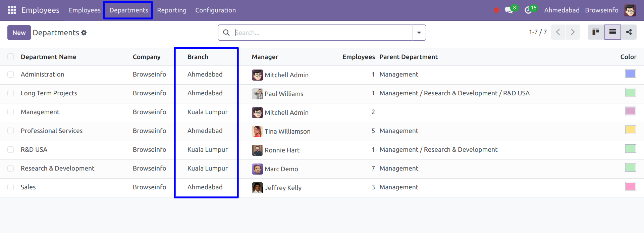Open the Research & Development department record

tap(57, 169)
